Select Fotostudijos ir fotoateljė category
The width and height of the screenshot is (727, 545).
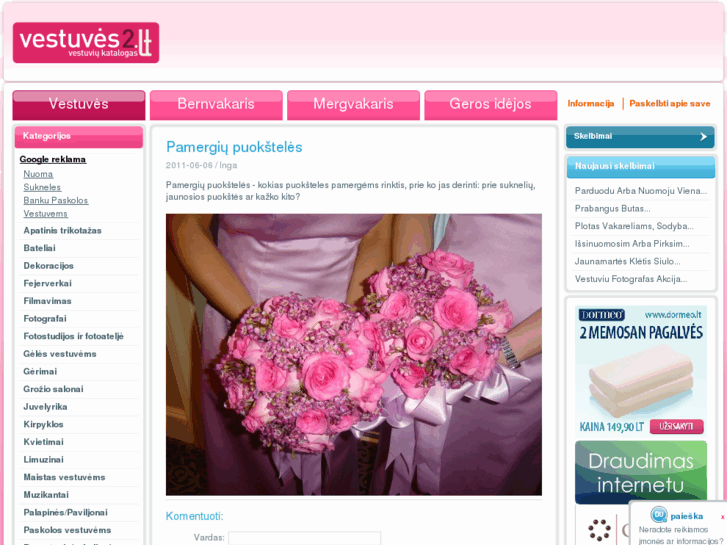click(73, 336)
